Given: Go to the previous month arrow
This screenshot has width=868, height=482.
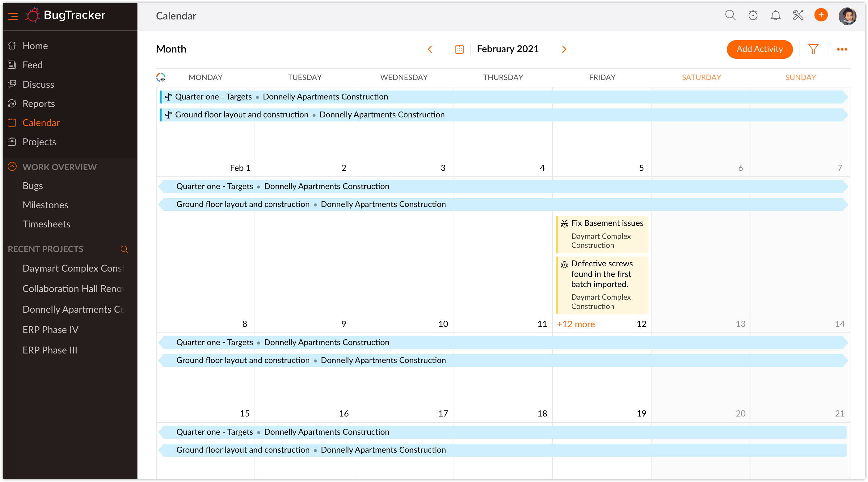Looking at the screenshot, I should pyautogui.click(x=430, y=49).
